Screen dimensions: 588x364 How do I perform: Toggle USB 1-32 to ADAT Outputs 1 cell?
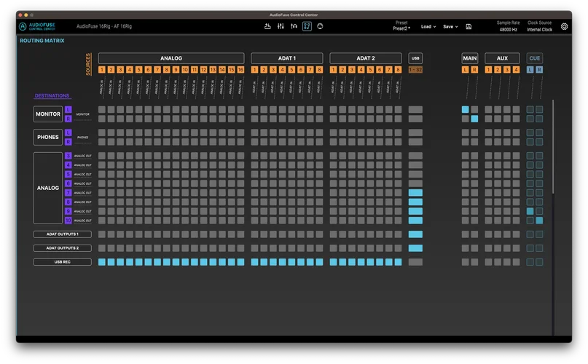(415, 234)
